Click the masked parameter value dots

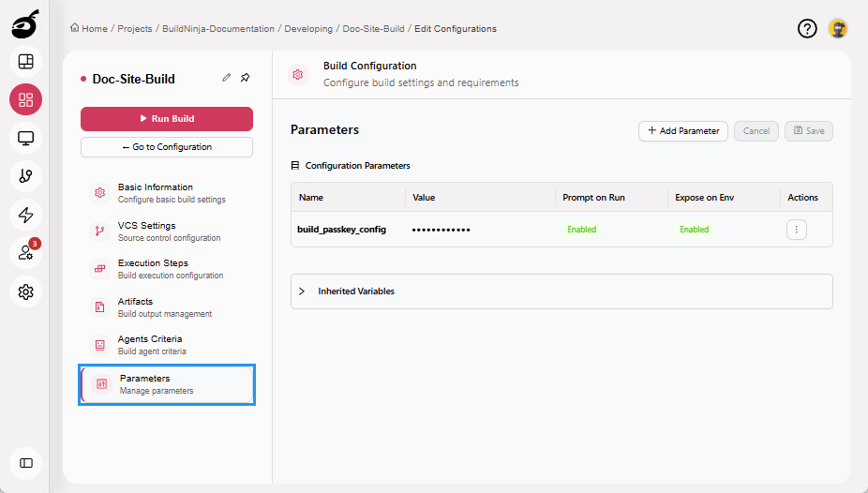point(441,230)
